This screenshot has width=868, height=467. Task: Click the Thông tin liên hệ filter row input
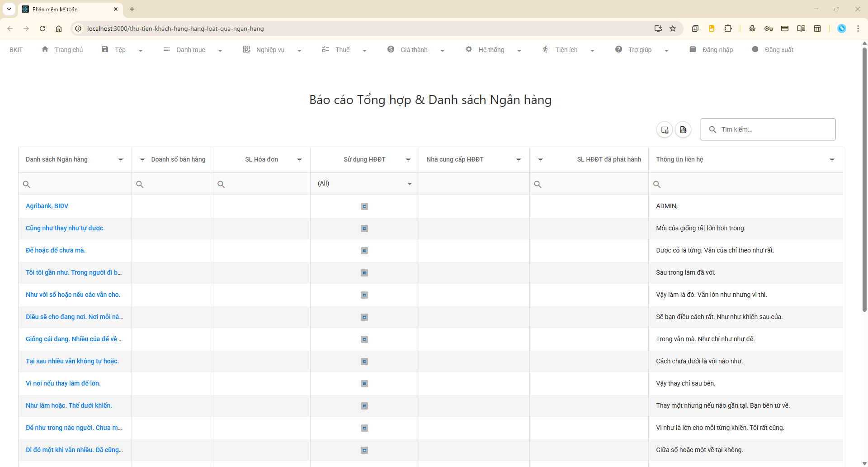tap(745, 184)
